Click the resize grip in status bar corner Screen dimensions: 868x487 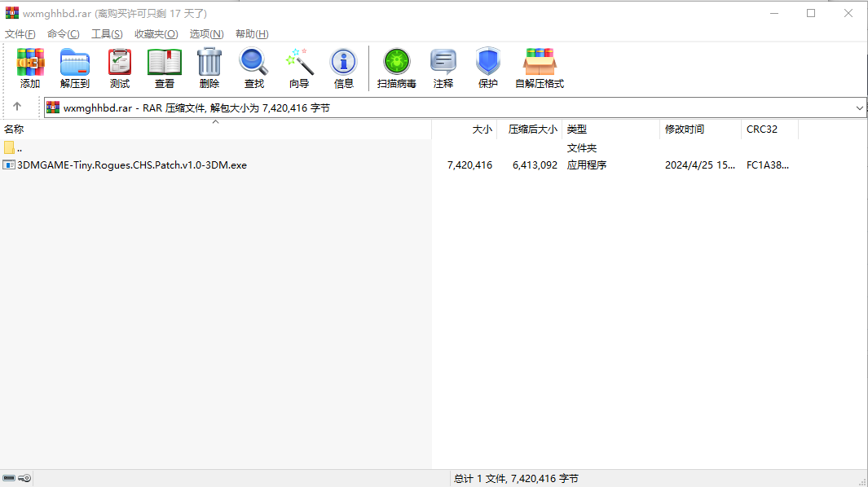tap(862, 481)
